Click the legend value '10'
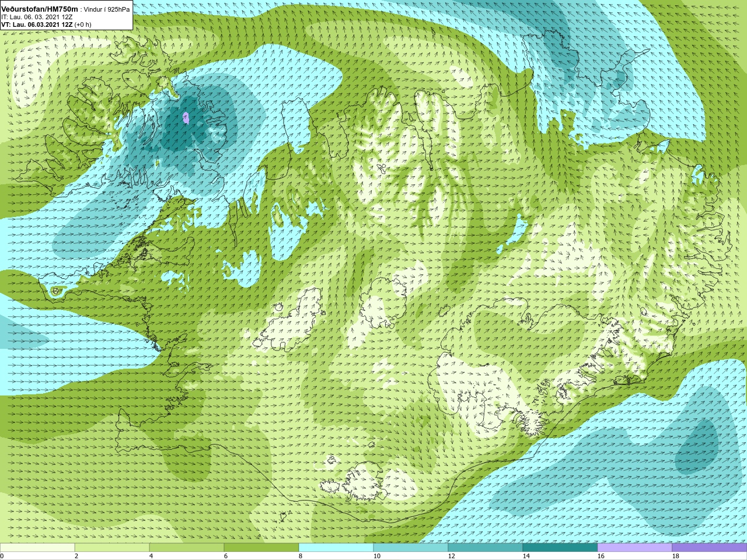Image resolution: width=747 pixels, height=560 pixels. tap(376, 556)
